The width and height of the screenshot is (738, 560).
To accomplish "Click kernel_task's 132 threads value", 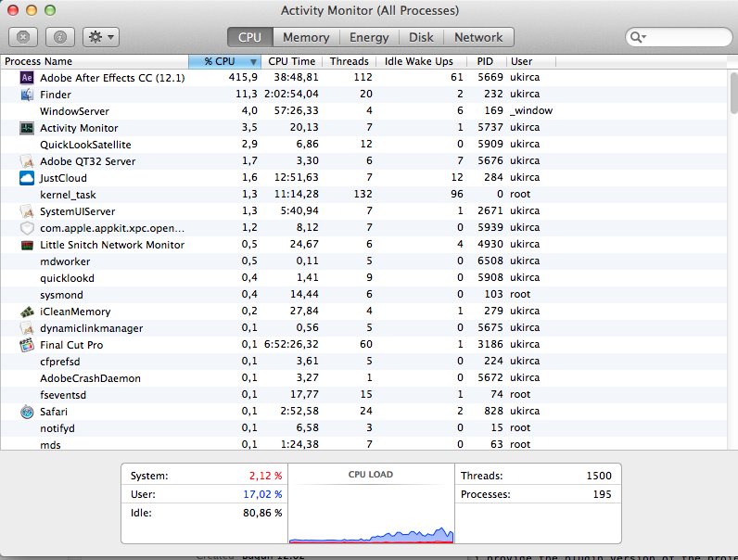I will pyautogui.click(x=363, y=194).
